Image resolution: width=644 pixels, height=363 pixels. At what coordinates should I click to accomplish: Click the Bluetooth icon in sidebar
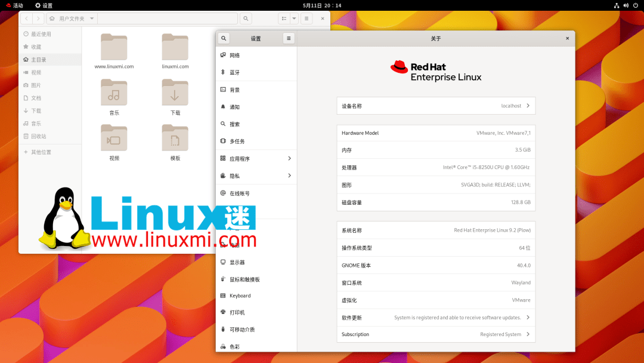(223, 72)
